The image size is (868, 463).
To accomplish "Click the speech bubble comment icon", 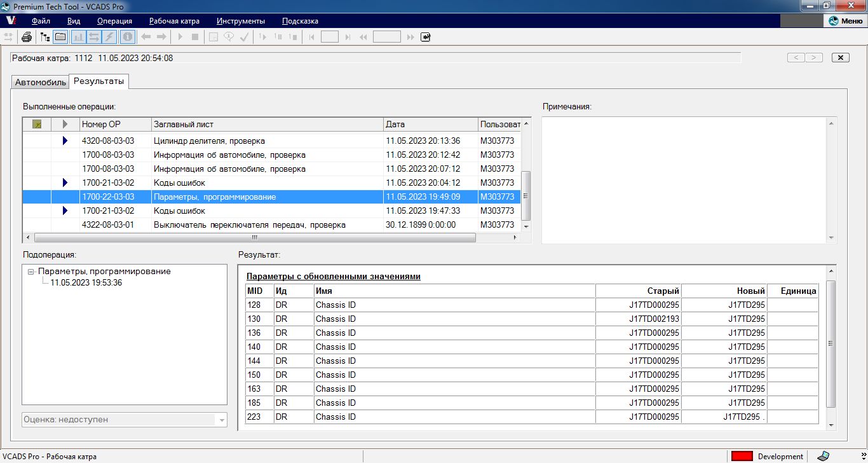I will pos(229,37).
